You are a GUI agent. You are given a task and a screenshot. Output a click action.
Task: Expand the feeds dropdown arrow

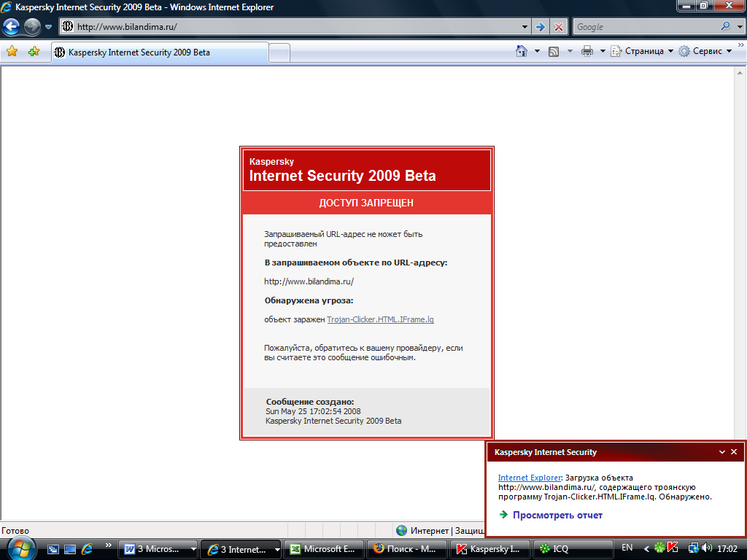coord(570,52)
